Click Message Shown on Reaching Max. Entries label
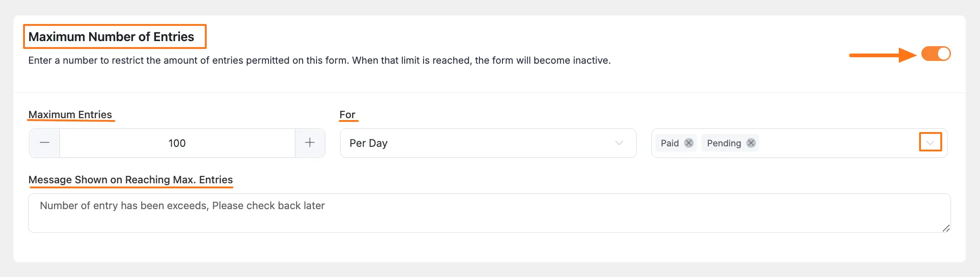Screen dimensions: 980x277 [131, 180]
